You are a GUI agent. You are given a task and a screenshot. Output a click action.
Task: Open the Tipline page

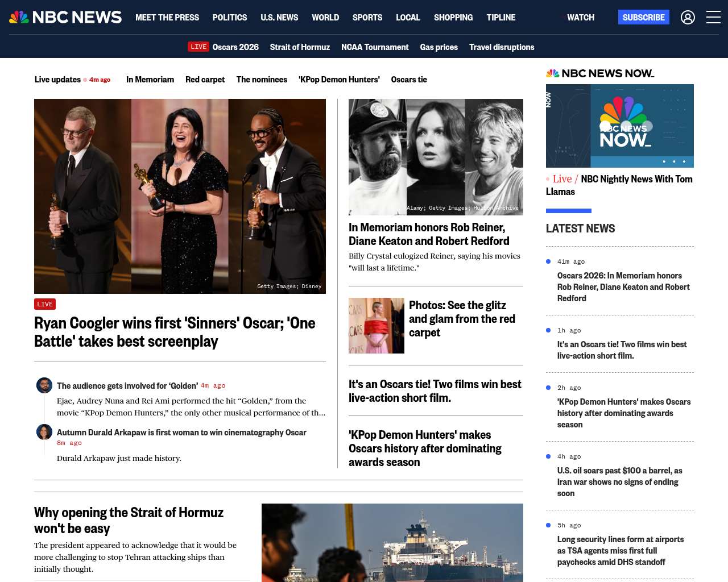click(x=501, y=18)
